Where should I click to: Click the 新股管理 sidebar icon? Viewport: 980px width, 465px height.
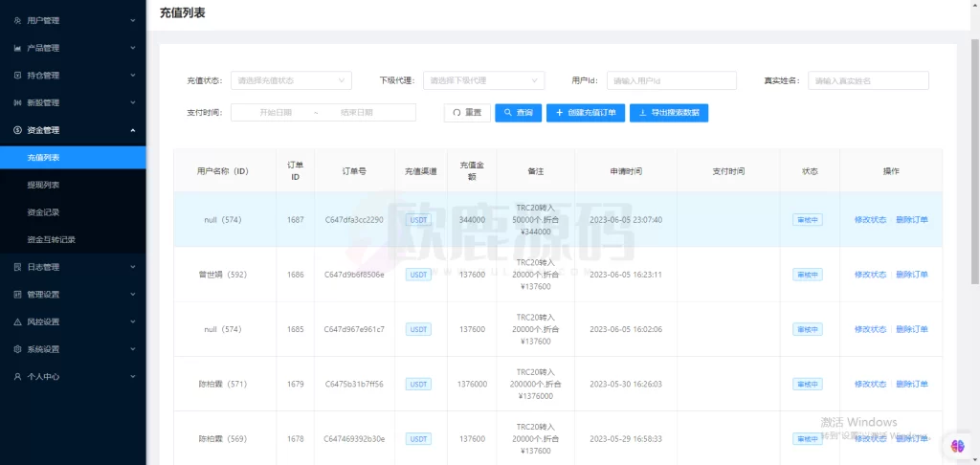(17, 103)
